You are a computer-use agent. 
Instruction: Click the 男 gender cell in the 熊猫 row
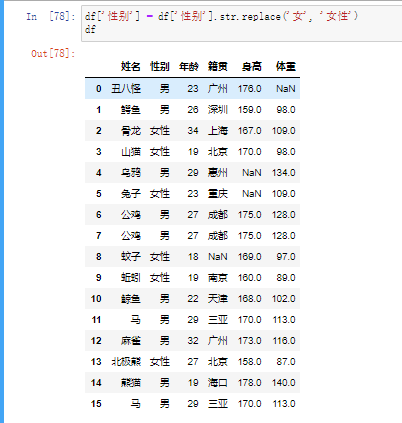point(165,383)
